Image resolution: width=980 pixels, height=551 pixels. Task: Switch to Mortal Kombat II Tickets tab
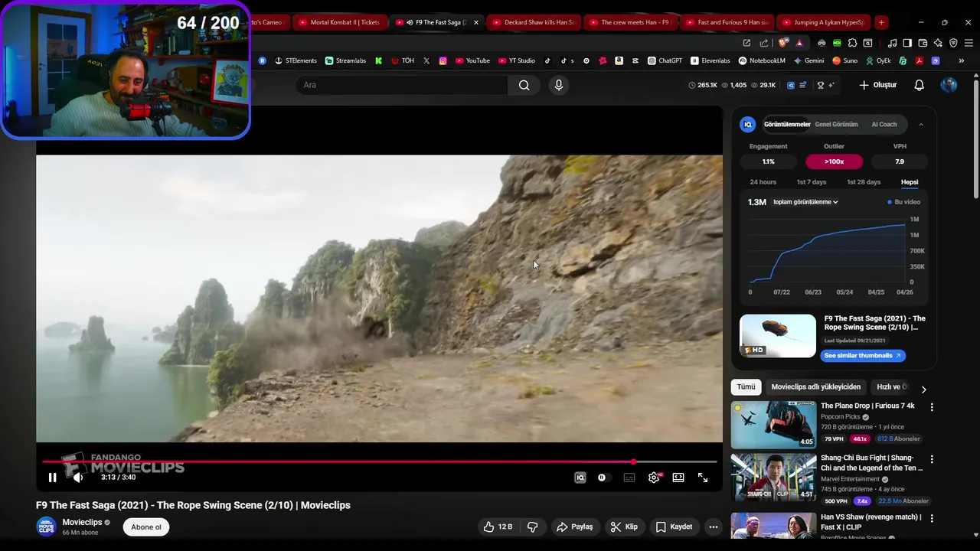[x=338, y=22]
